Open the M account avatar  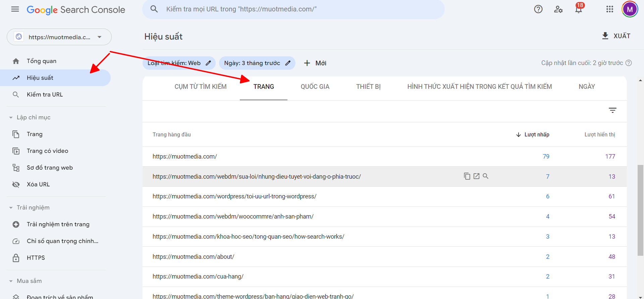(630, 9)
